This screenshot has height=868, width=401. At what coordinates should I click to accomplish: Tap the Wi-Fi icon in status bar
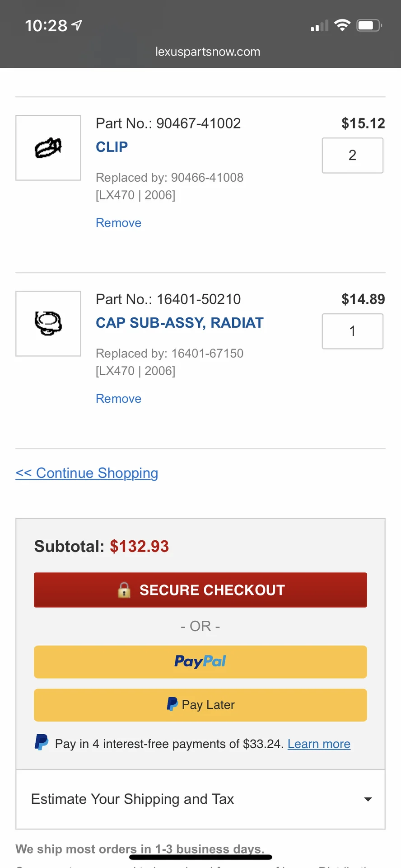[342, 26]
